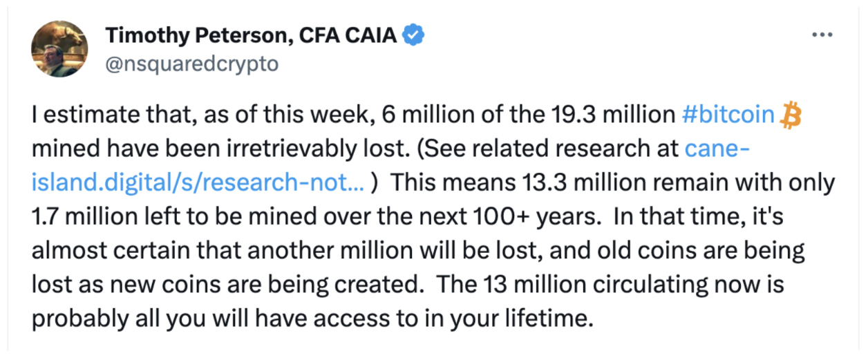Viewport: 868px width, 358px height.
Task: Click the blue verified checkmark badge
Action: coord(413,35)
